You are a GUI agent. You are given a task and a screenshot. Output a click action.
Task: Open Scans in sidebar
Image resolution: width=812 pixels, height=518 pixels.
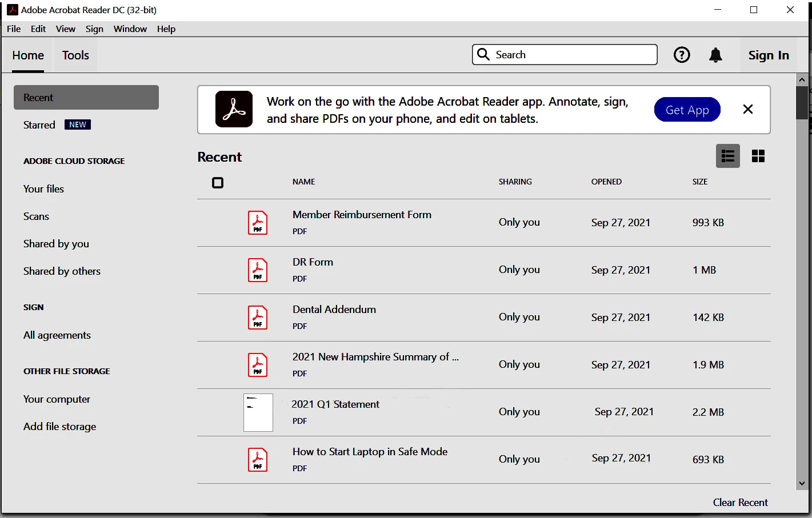pyautogui.click(x=36, y=216)
